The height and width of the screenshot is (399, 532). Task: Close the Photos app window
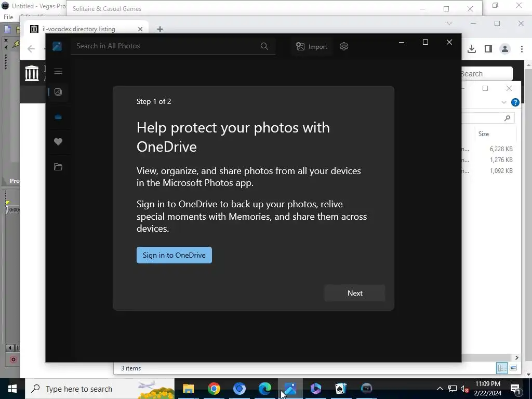point(449,42)
